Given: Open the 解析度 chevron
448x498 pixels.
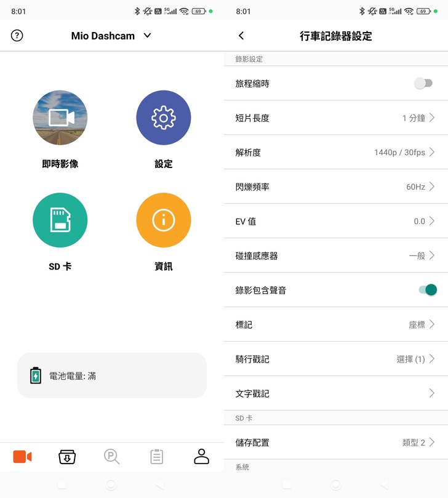Looking at the screenshot, I should (432, 152).
